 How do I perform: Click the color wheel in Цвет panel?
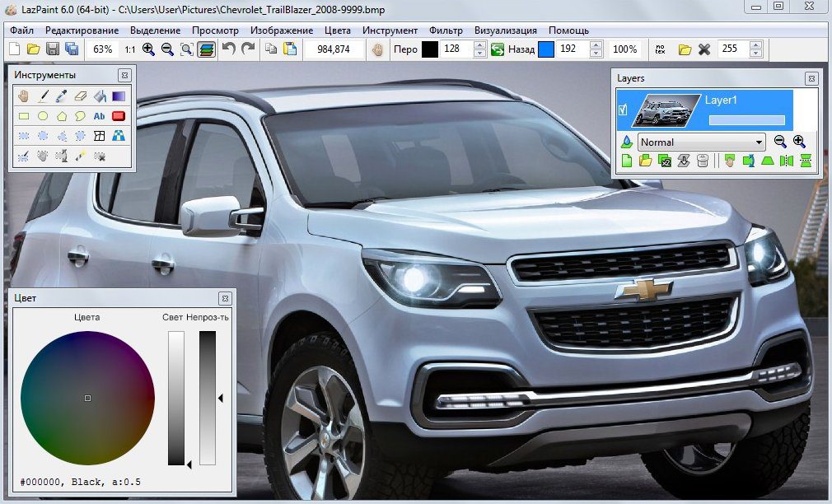click(x=87, y=398)
